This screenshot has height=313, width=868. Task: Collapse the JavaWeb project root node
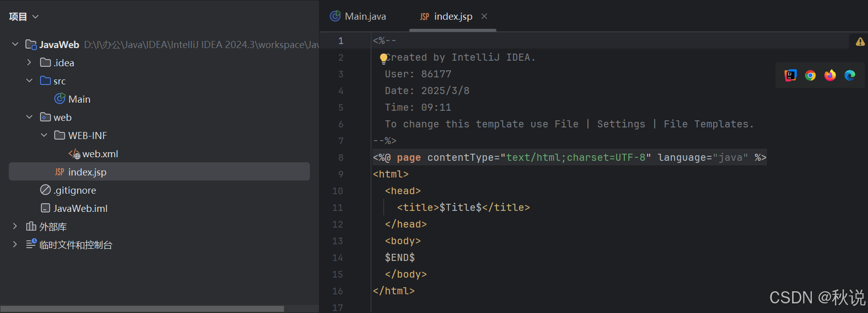click(15, 44)
